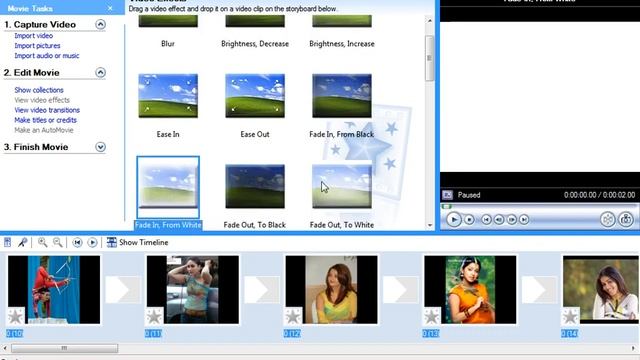Viewport: 640px width, 360px height.
Task: Click effect star on fourth clip
Action: 432,316
